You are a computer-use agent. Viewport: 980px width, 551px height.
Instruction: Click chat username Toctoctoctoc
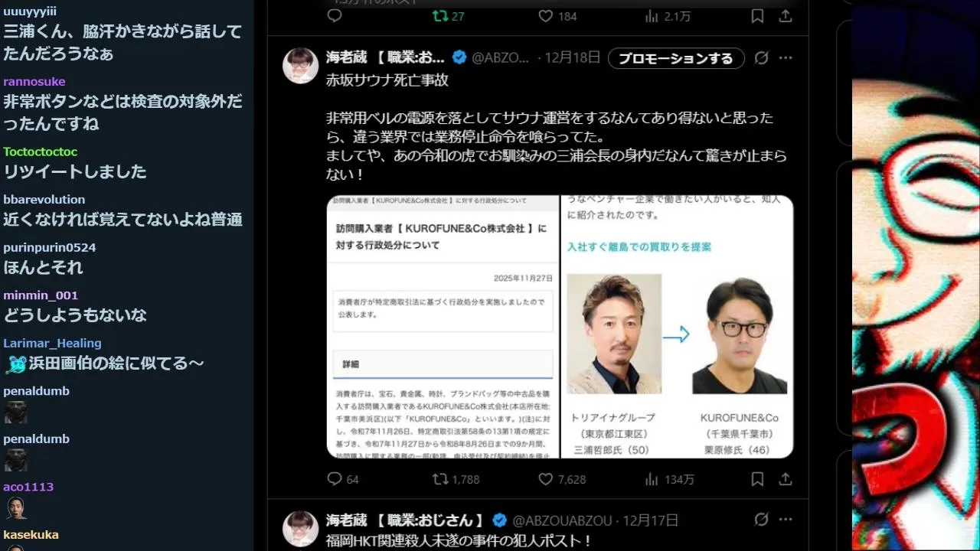tap(41, 152)
